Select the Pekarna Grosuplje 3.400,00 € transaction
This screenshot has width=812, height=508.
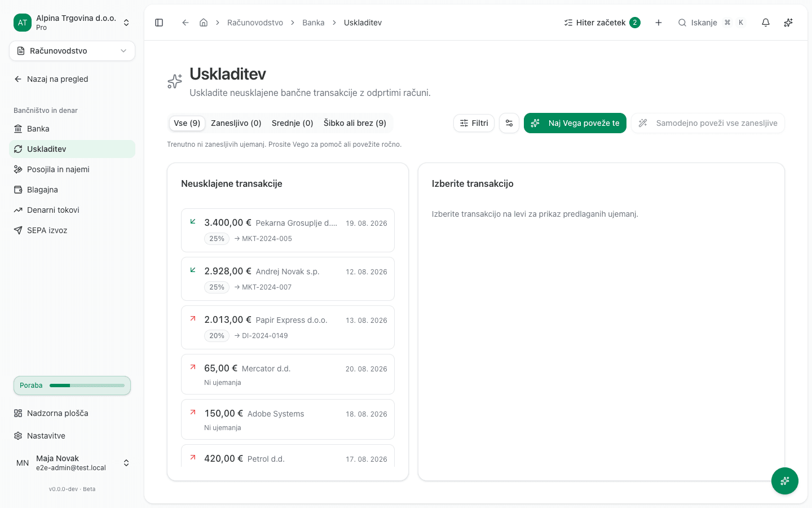[x=288, y=230]
